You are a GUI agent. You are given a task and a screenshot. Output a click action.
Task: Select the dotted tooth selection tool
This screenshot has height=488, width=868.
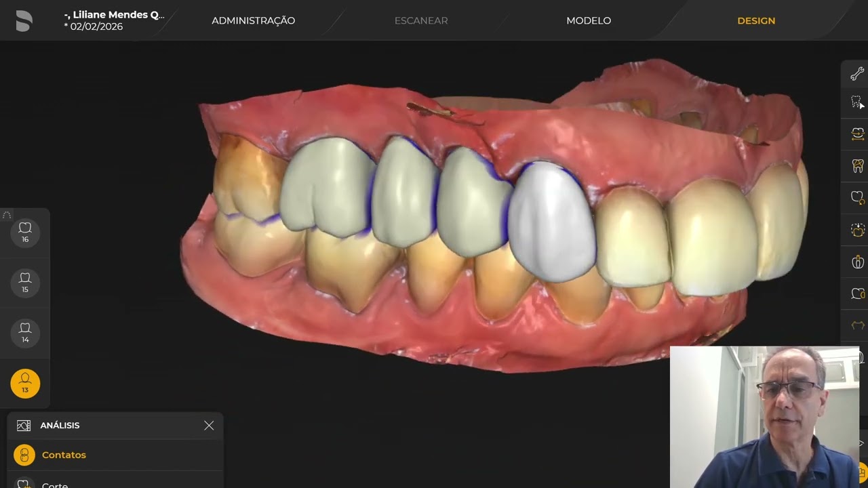(x=857, y=103)
